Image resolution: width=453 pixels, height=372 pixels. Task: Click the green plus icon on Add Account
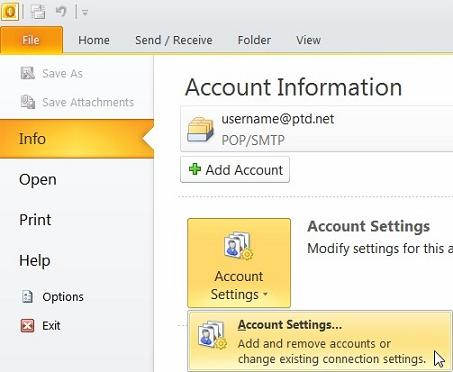[195, 169]
